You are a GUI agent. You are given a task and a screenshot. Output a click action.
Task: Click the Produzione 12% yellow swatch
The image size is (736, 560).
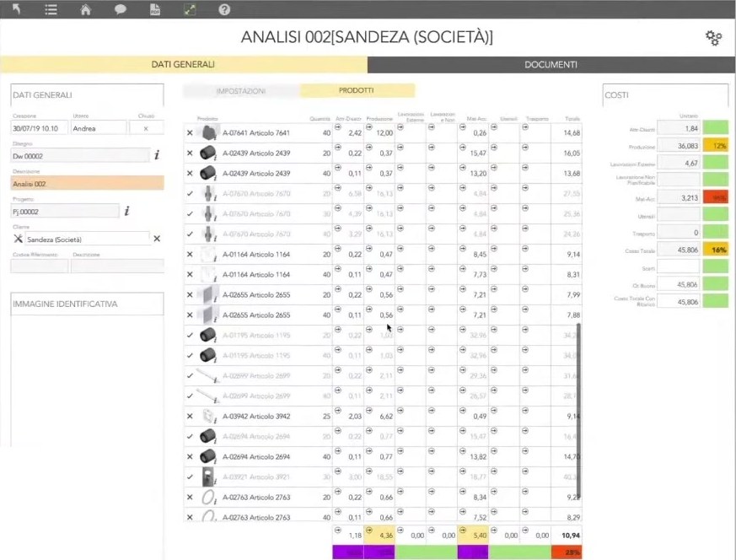[x=716, y=146]
